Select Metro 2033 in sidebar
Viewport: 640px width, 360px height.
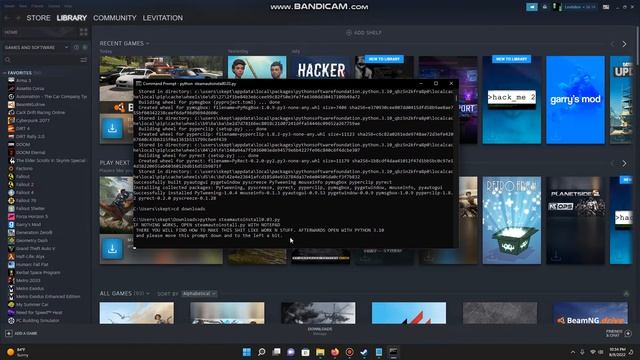[28, 280]
